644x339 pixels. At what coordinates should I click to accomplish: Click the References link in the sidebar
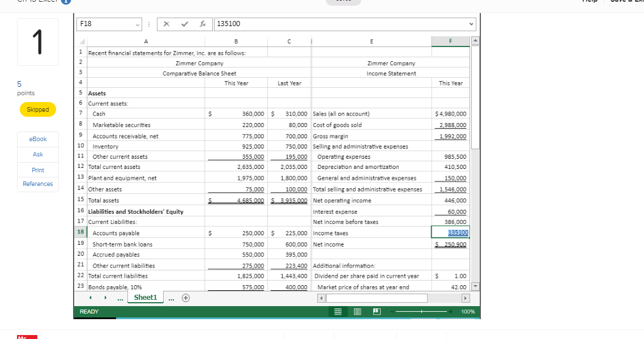37,183
